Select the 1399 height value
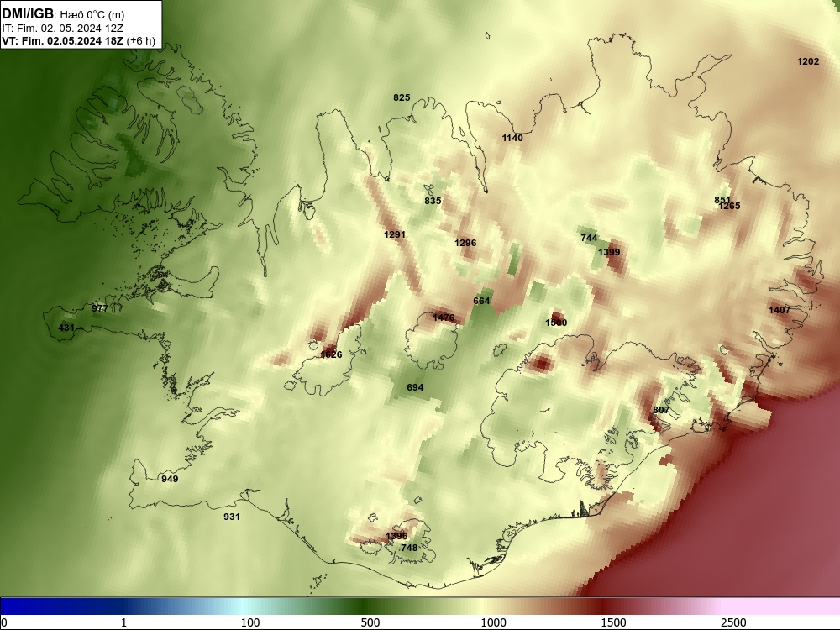The image size is (840, 630). point(609,252)
